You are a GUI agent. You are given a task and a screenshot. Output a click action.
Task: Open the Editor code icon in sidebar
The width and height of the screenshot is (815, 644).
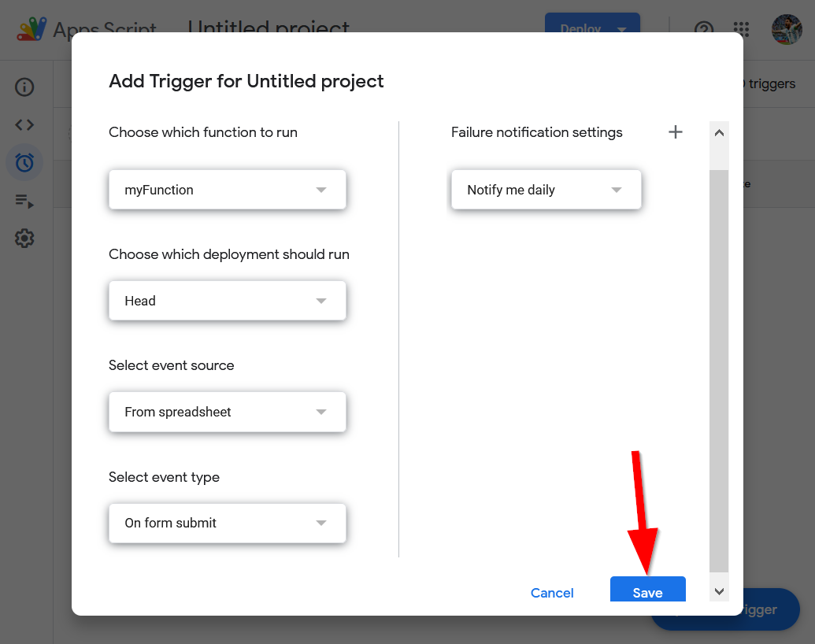(24, 125)
